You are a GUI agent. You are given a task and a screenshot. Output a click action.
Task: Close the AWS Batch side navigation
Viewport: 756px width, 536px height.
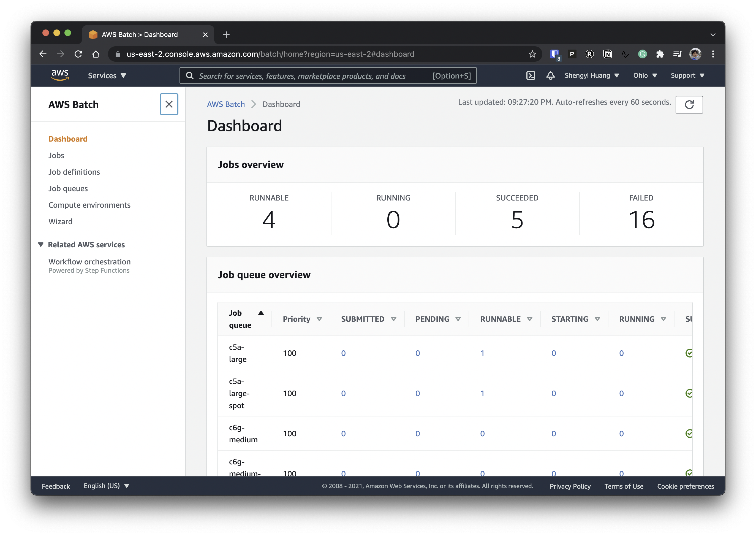coord(169,104)
